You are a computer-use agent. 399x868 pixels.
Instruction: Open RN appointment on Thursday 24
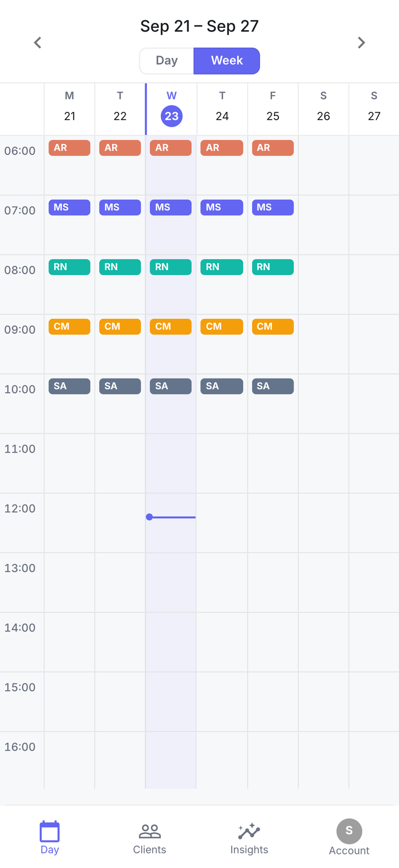[222, 267]
